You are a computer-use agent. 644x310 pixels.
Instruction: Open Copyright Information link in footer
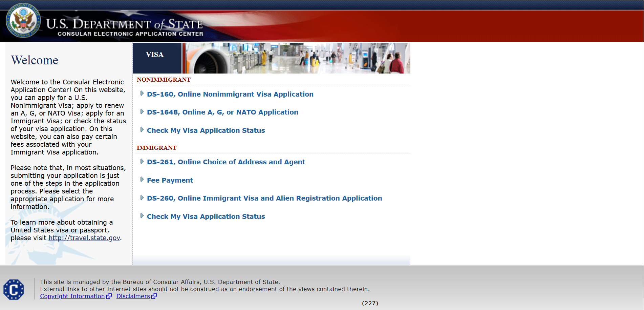[72, 296]
